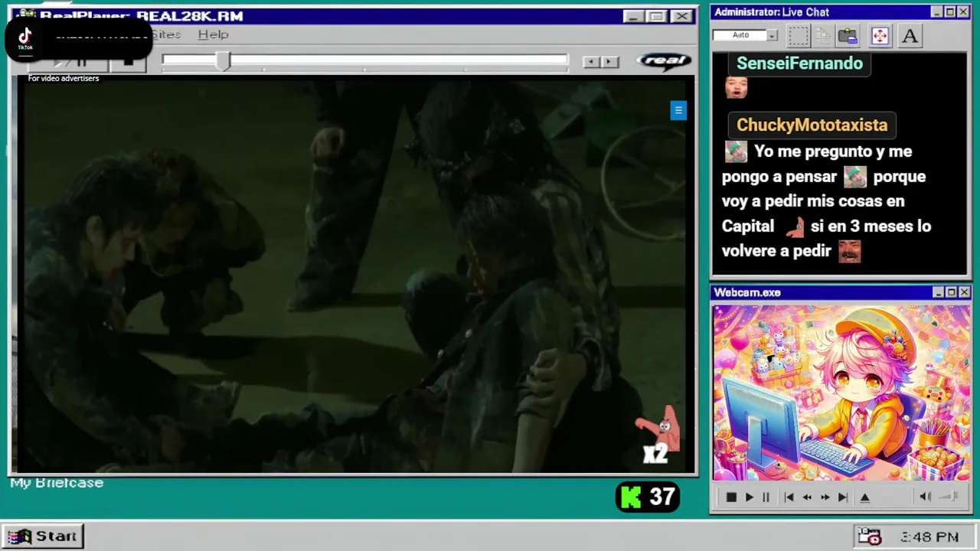The height and width of the screenshot is (551, 980).
Task: Click SenseiFernando's face emote in chat
Action: (x=736, y=87)
